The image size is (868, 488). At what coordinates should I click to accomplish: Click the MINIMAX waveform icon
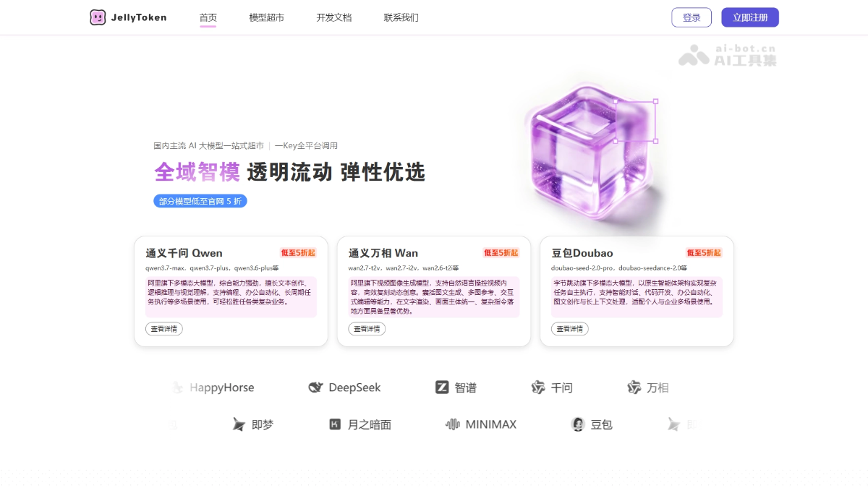(453, 424)
